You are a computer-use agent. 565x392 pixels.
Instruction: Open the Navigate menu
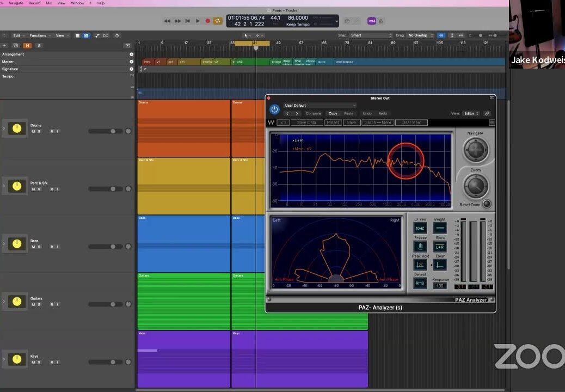click(x=16, y=3)
